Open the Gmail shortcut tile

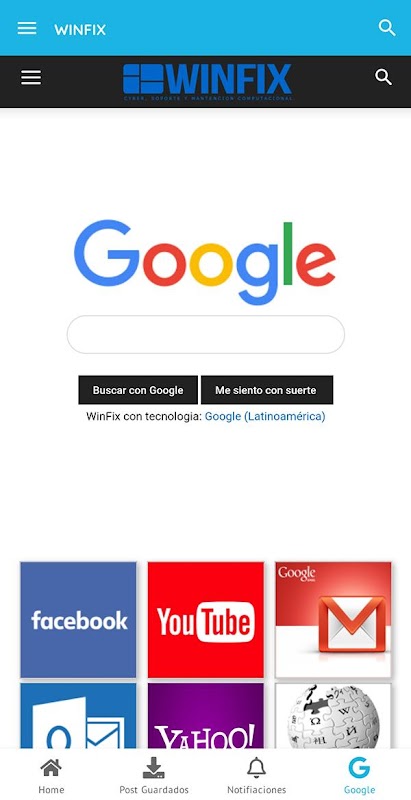coord(333,620)
